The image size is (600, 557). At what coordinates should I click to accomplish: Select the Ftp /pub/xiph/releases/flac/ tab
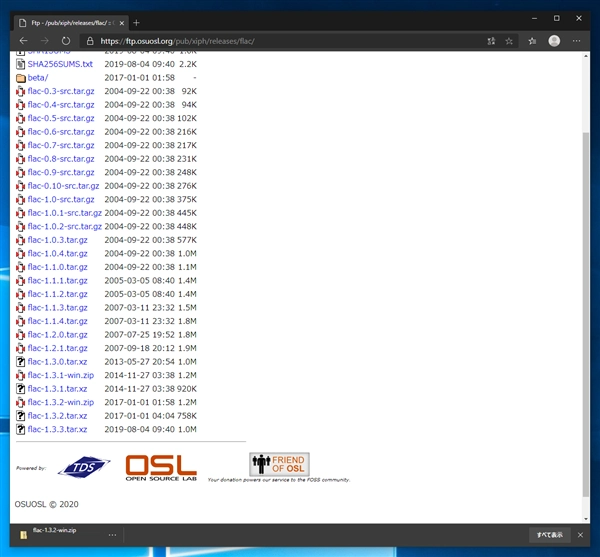(x=71, y=23)
